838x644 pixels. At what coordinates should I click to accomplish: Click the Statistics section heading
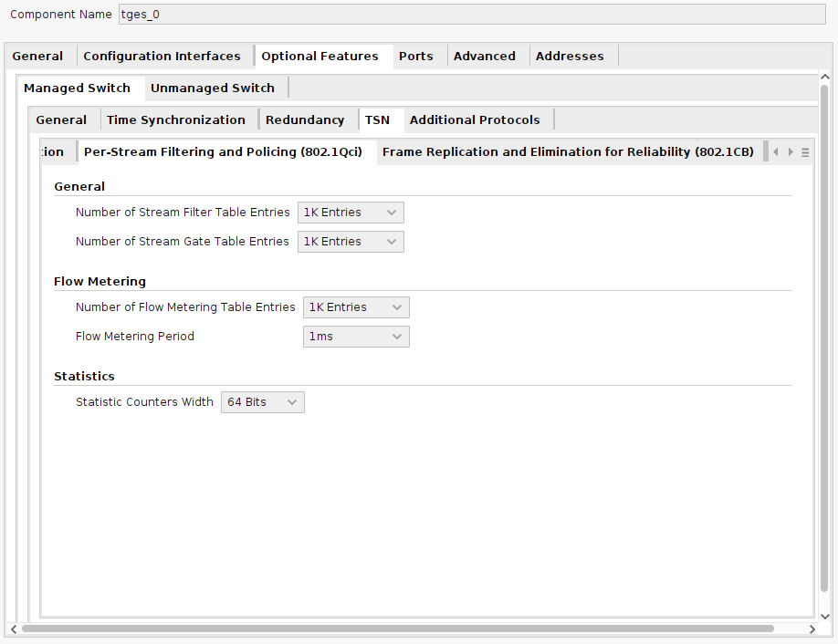(85, 377)
